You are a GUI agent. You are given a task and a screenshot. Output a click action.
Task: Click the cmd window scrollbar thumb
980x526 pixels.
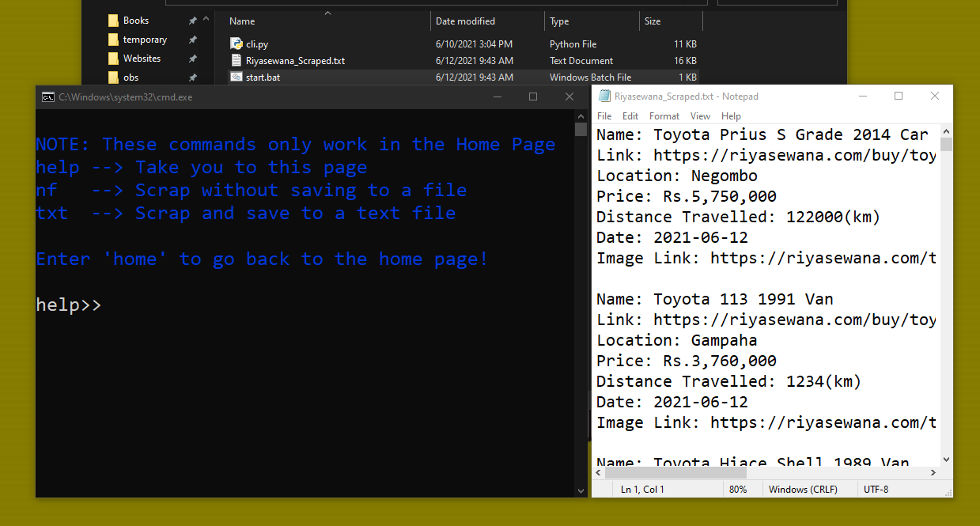click(x=581, y=130)
